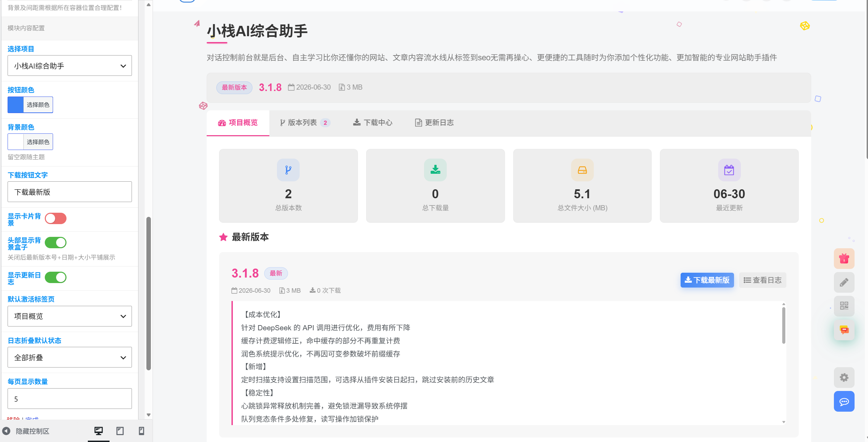Click the file icon beside 3 MB in header

[x=342, y=87]
